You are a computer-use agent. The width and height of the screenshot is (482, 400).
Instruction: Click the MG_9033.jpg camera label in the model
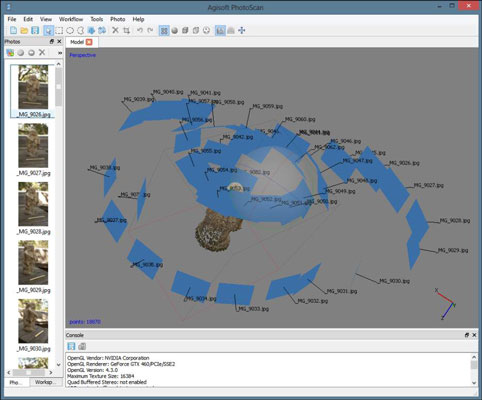click(x=253, y=309)
